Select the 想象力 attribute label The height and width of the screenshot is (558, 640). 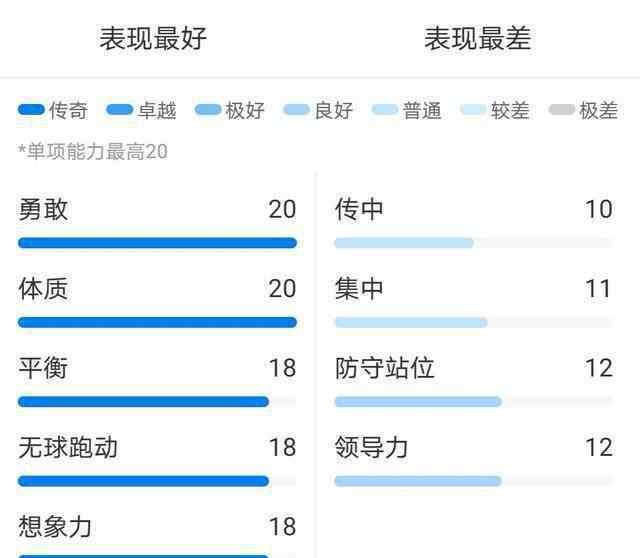(x=55, y=527)
